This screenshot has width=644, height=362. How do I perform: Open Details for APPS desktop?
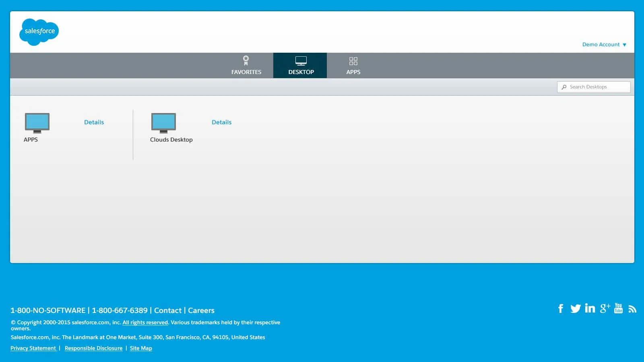point(94,122)
